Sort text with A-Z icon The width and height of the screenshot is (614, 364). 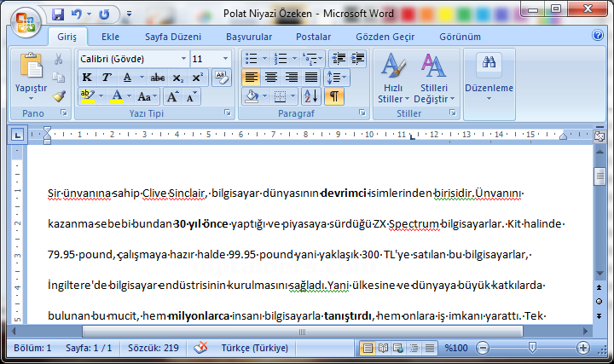[311, 96]
